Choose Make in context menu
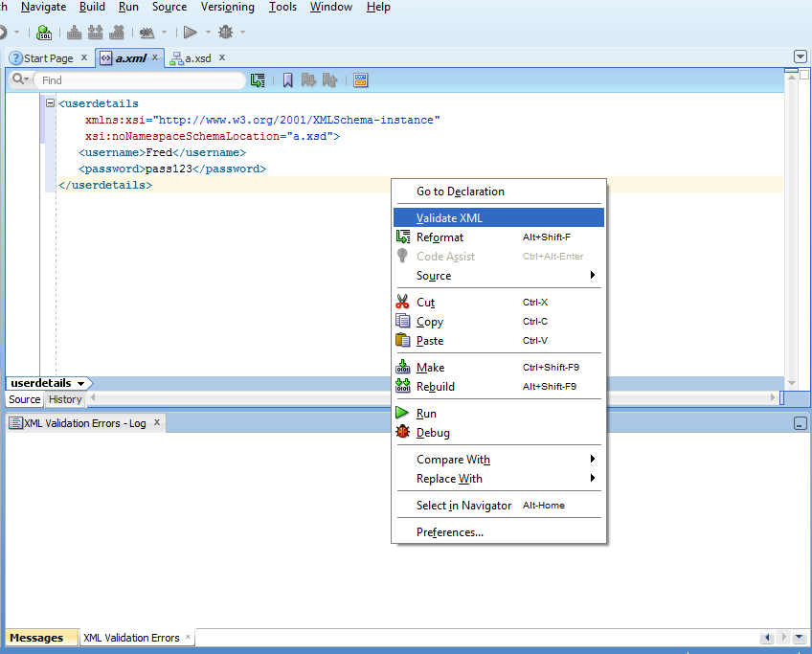 499,368
